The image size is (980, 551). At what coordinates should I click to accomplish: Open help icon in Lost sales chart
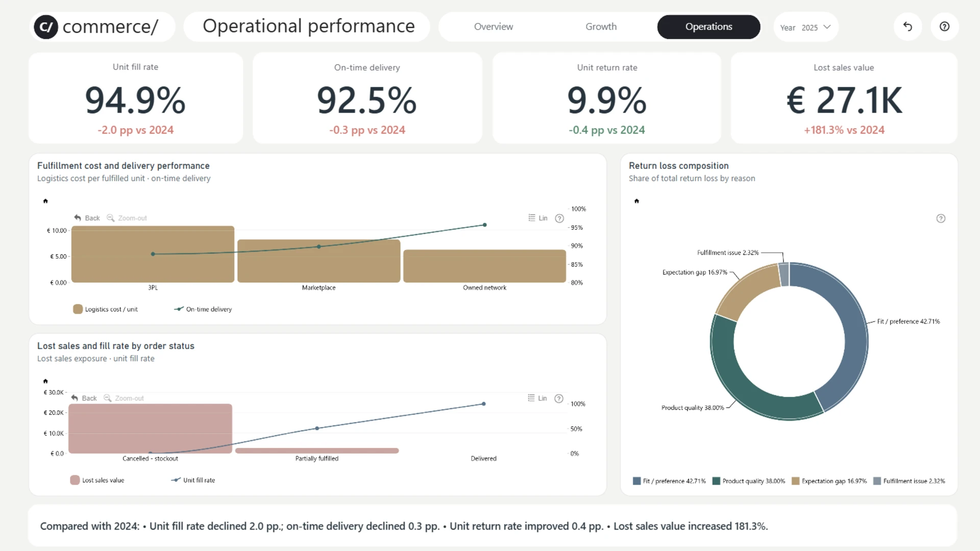pos(559,398)
